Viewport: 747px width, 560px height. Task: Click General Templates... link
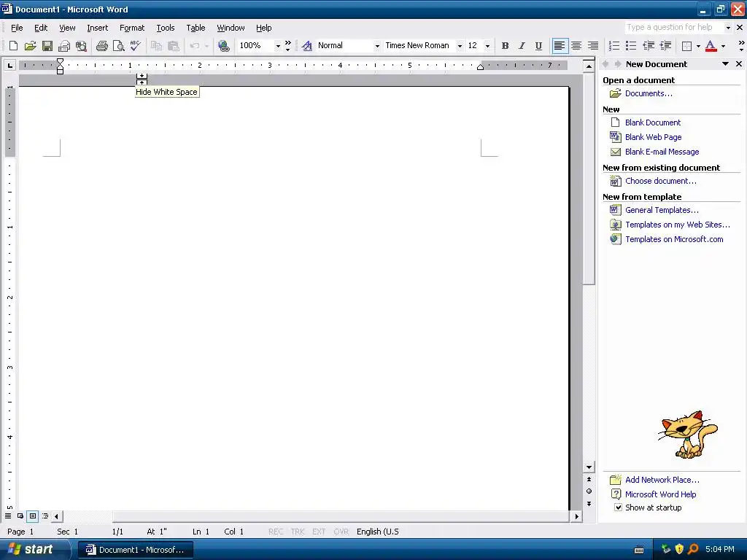662,210
